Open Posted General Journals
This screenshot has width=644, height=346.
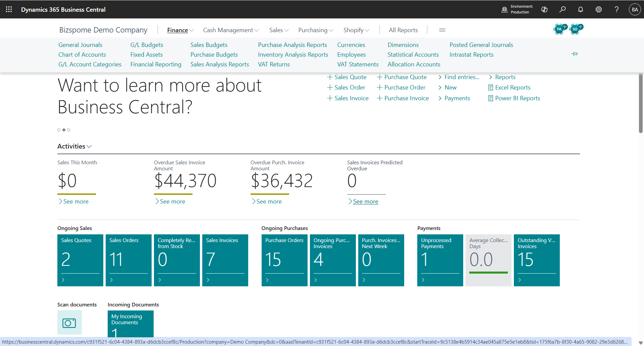(x=481, y=45)
